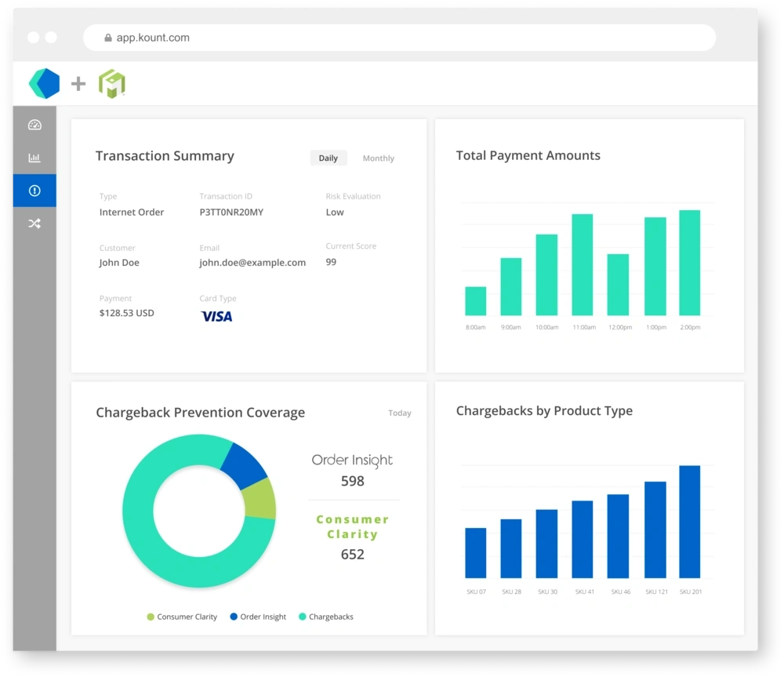Click the shuffle arrows icon in sidebar
This screenshot has height=677, width=784.
(34, 224)
